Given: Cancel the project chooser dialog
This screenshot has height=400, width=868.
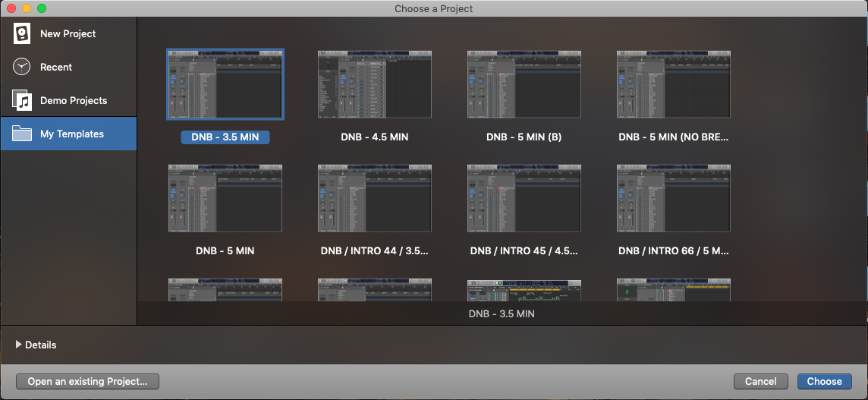Looking at the screenshot, I should [760, 381].
